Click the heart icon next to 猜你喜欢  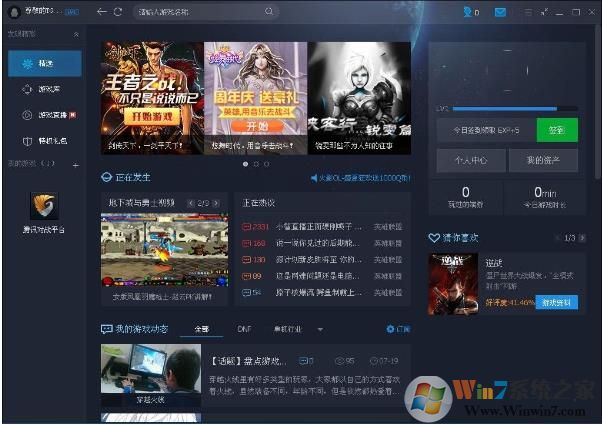click(434, 238)
